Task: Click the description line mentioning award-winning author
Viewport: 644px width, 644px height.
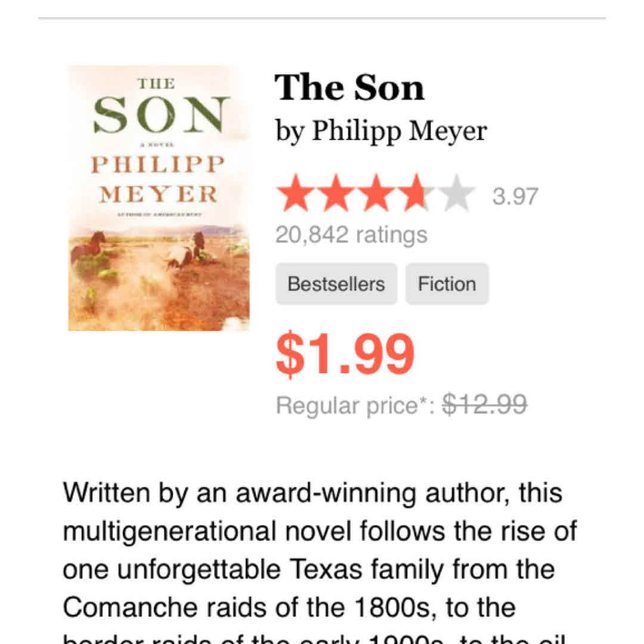Action: (312, 493)
